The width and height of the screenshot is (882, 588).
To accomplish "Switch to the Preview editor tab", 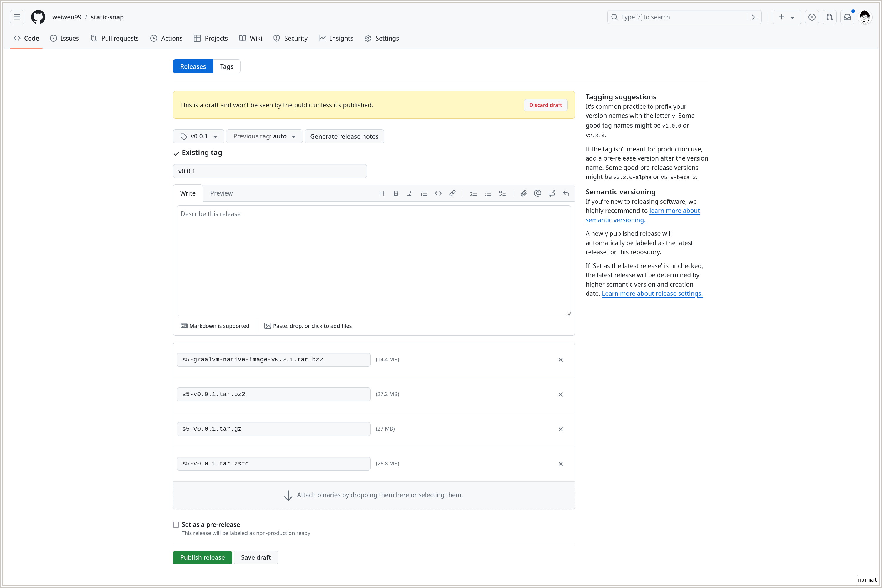I will pyautogui.click(x=221, y=193).
